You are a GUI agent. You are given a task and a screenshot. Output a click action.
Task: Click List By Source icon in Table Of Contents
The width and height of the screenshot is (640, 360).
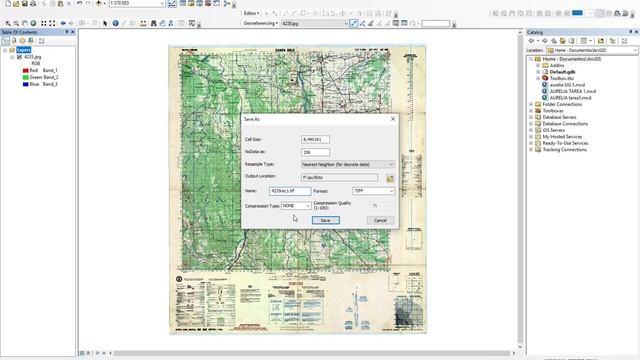(14, 40)
